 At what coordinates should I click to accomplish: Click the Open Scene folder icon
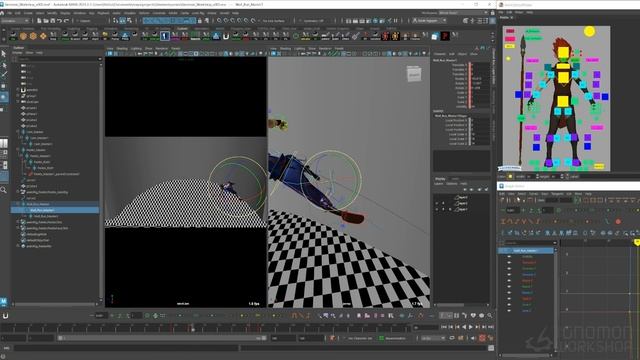pyautogui.click(x=46, y=20)
